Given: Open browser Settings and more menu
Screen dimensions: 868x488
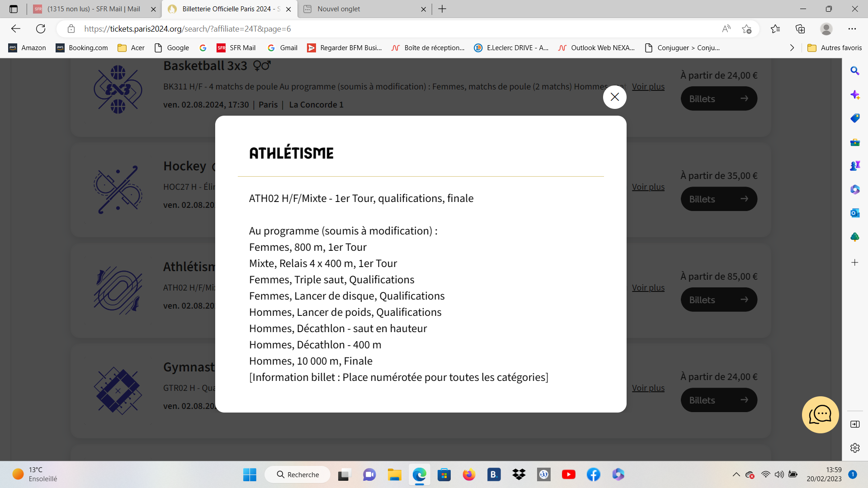Looking at the screenshot, I should (852, 29).
